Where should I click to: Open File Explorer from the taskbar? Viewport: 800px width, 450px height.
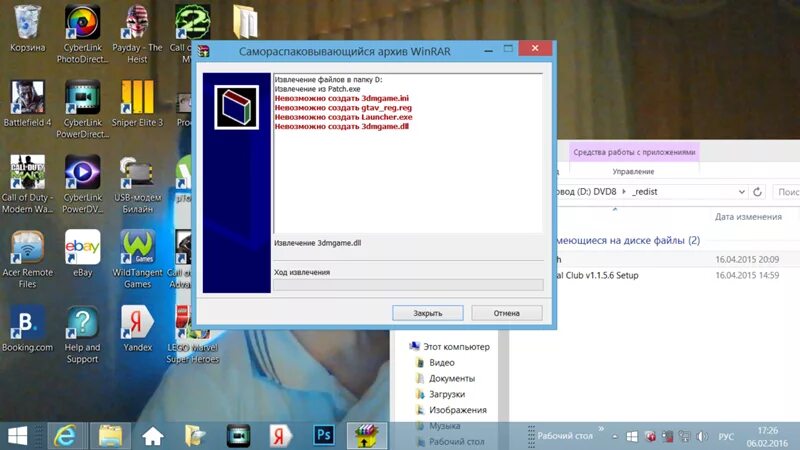tap(110, 436)
